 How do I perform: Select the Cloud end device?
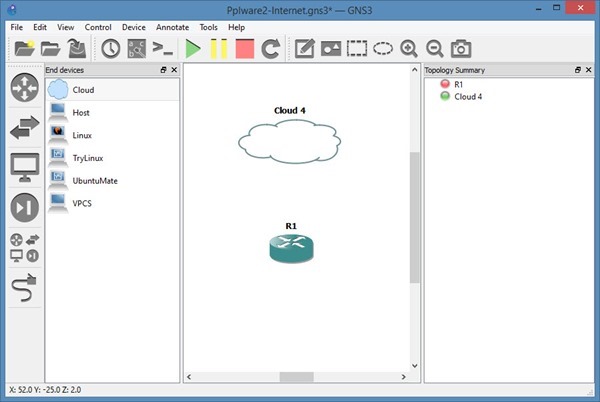(112, 90)
